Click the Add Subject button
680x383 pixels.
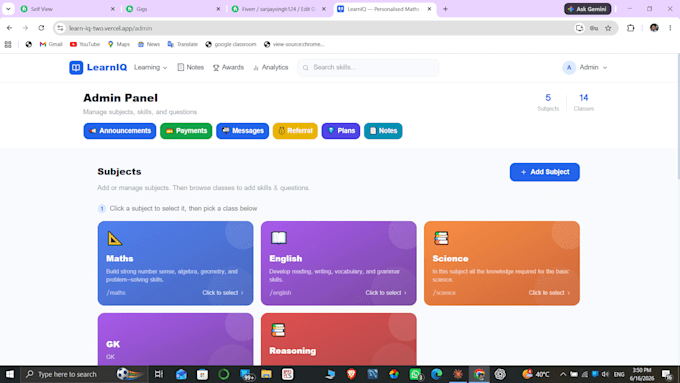pyautogui.click(x=545, y=172)
